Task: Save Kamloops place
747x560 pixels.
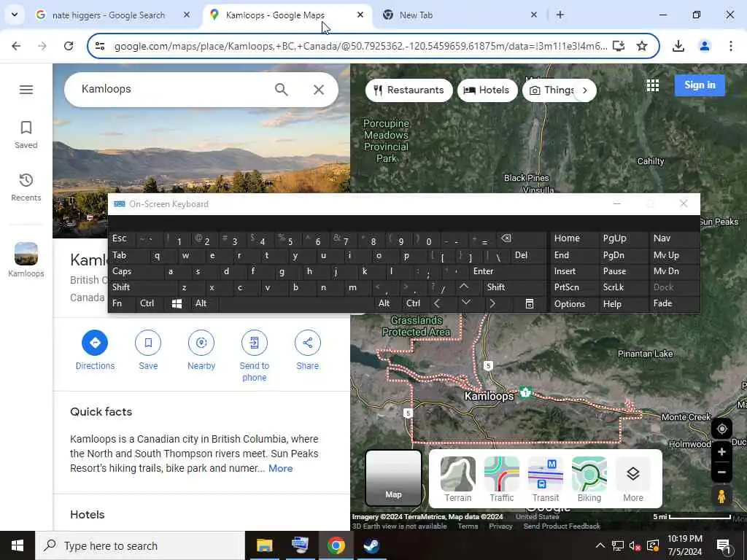Action: (148, 350)
